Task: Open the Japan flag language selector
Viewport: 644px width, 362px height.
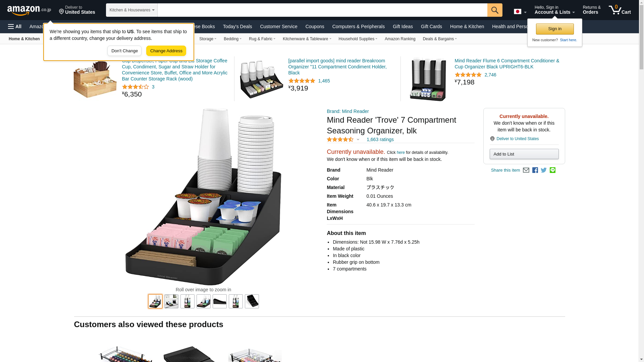Action: (x=520, y=11)
